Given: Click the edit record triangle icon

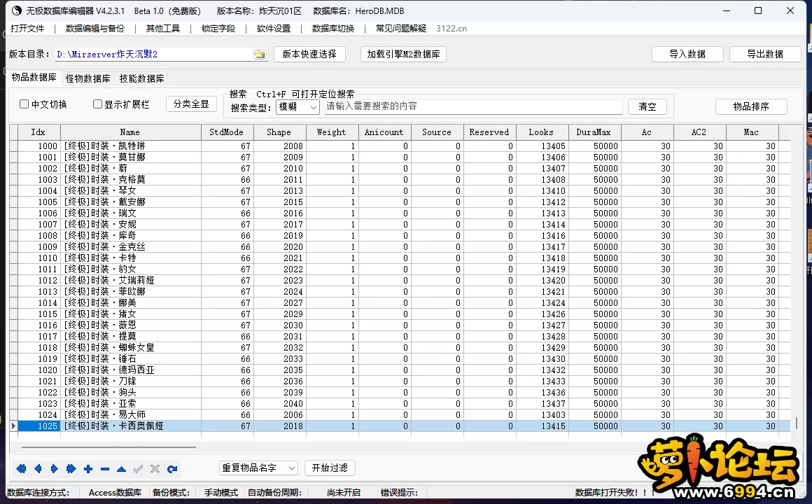Looking at the screenshot, I should pos(122,469).
